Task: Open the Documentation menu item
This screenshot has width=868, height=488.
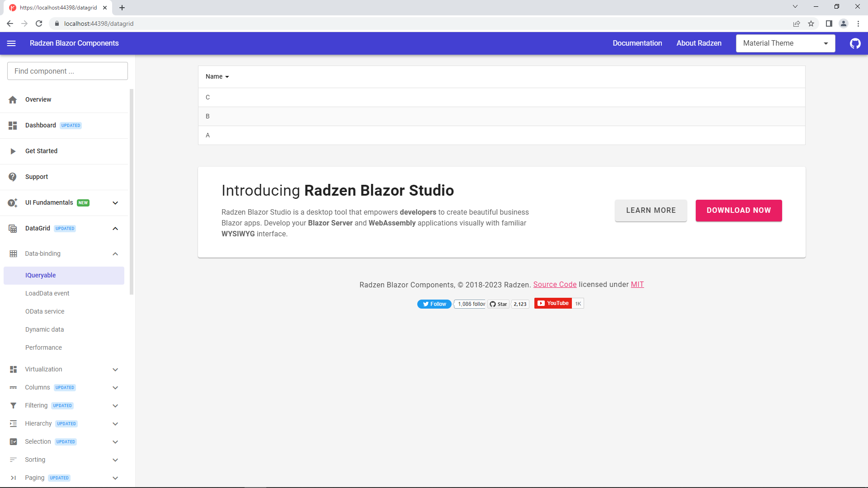Action: pyautogui.click(x=637, y=43)
